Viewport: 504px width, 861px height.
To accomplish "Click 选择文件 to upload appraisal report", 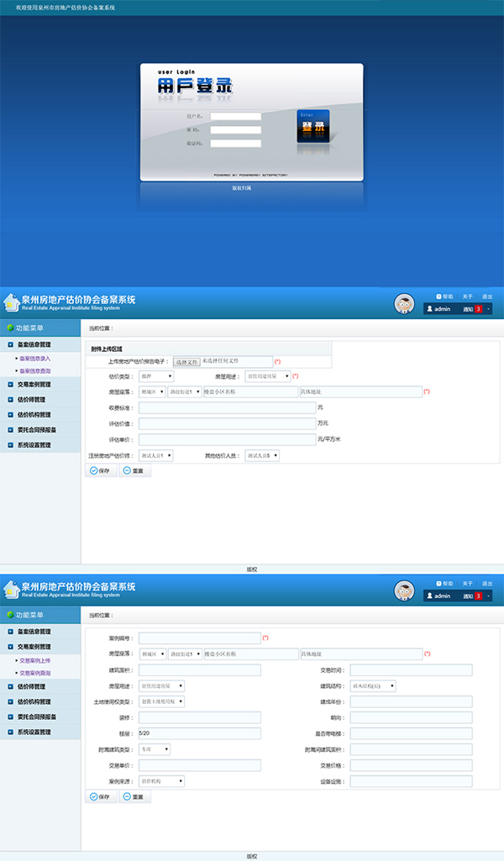I will click(x=186, y=361).
